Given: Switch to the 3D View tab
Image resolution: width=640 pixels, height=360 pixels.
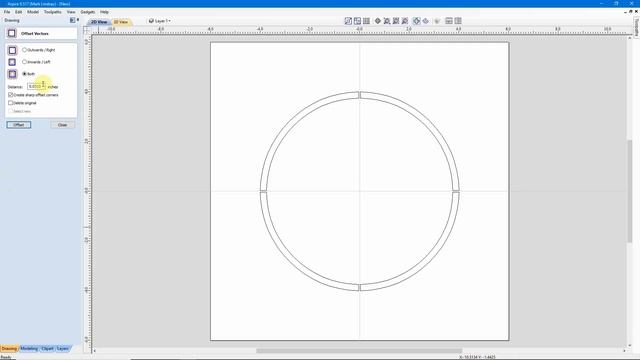Looking at the screenshot, I should coord(121,22).
